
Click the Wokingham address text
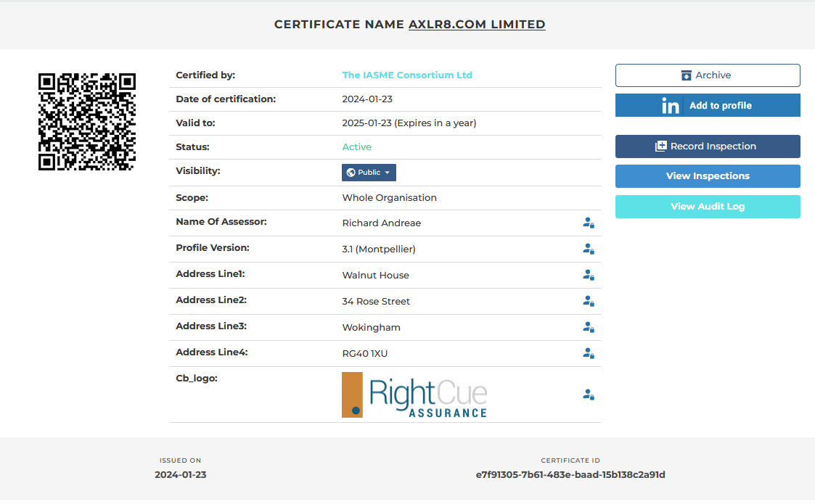371,327
